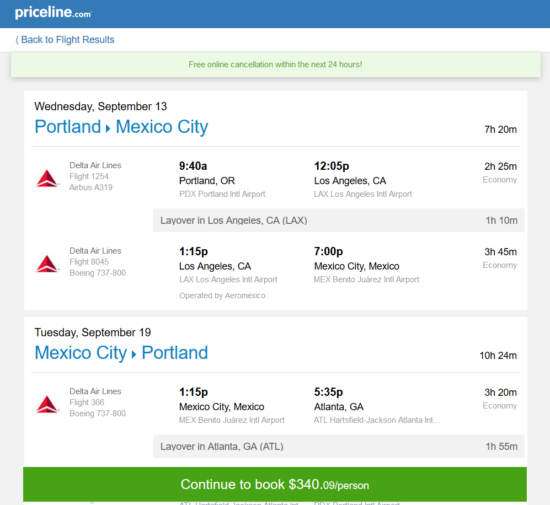Click the arrow between Portland and Mexico City
The height and width of the screenshot is (505, 550).
coord(108,128)
